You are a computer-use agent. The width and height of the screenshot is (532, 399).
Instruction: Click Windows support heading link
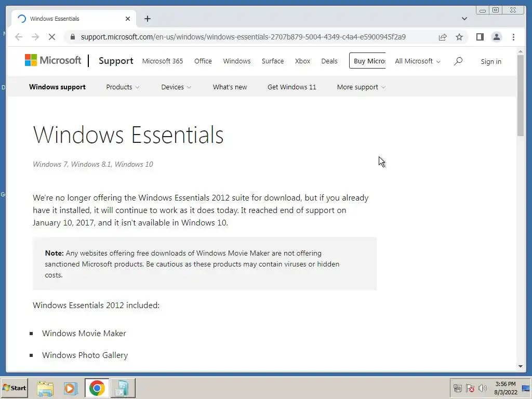pos(57,87)
